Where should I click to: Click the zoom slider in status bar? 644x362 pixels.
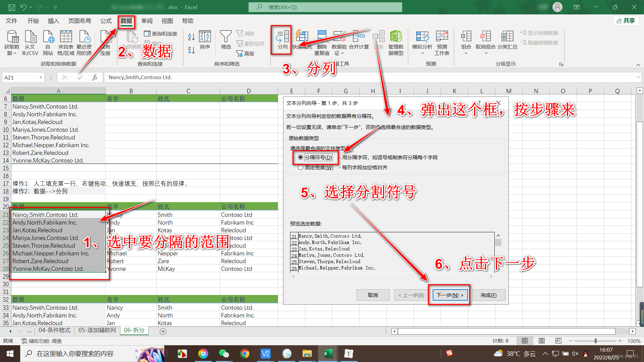[x=595, y=341]
